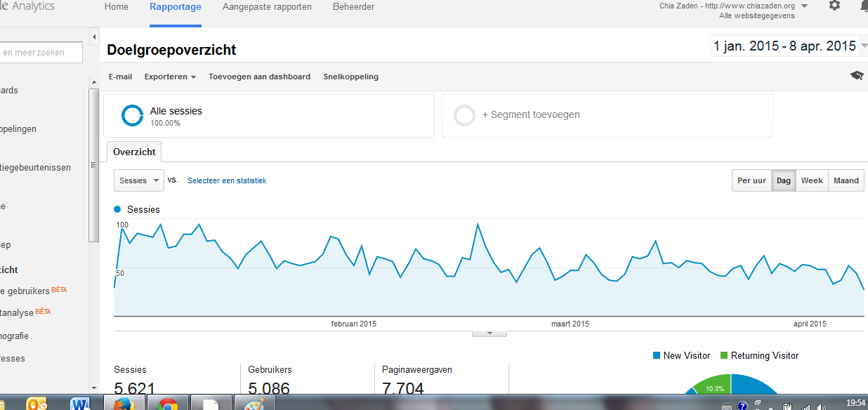The image size is (868, 410).
Task: Click Selecteer een statistiek link
Action: (x=227, y=180)
